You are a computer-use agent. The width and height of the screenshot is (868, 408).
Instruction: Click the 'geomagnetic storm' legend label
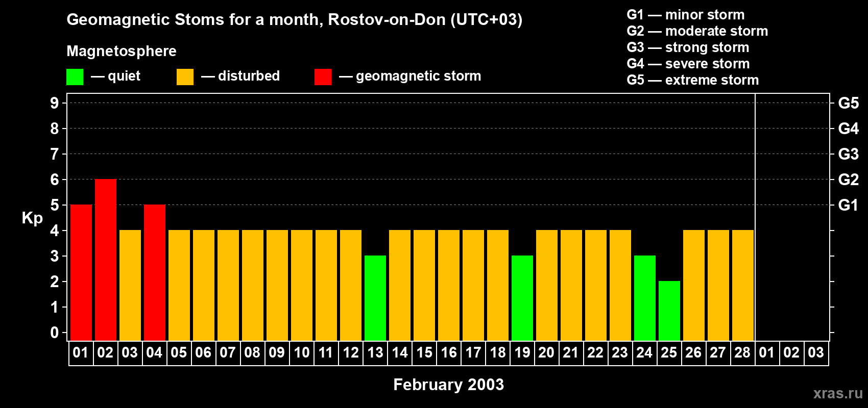[418, 76]
